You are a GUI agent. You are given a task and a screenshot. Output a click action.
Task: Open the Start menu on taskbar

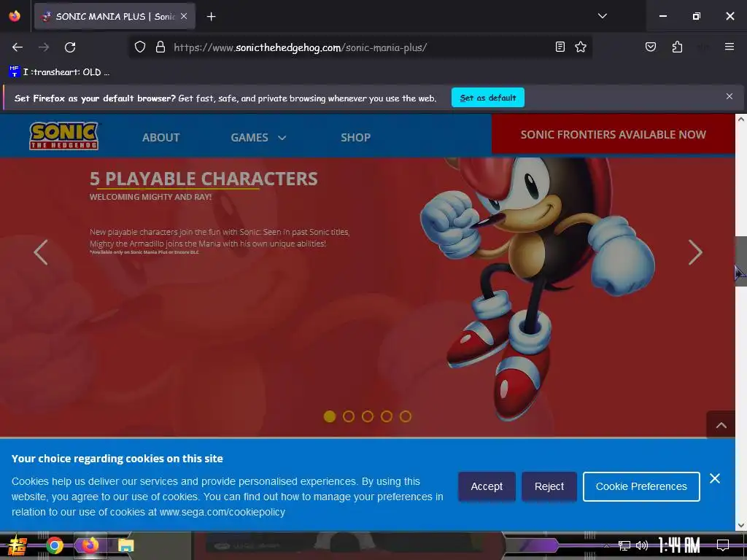[17, 545]
